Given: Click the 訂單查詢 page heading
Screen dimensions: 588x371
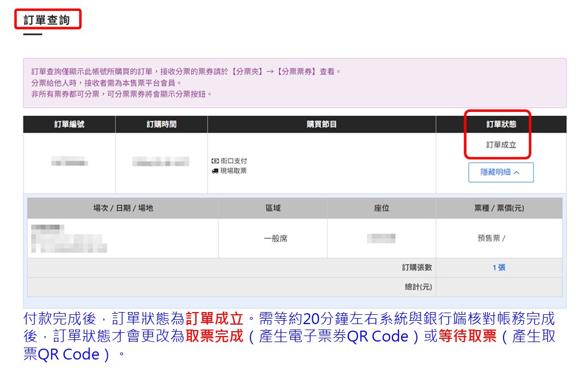Looking at the screenshot, I should (x=47, y=20).
